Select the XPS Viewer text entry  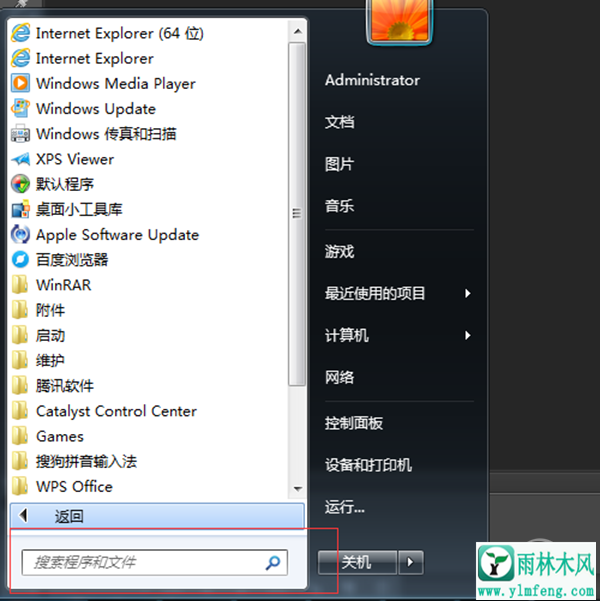point(75,159)
